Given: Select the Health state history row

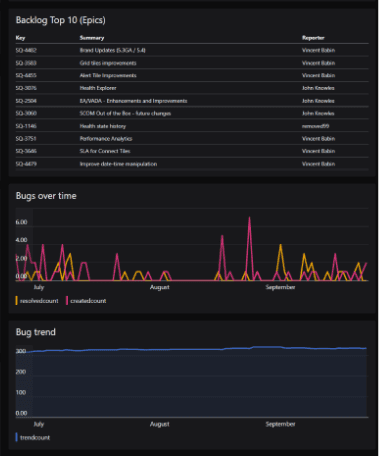Looking at the screenshot, I should [192, 126].
